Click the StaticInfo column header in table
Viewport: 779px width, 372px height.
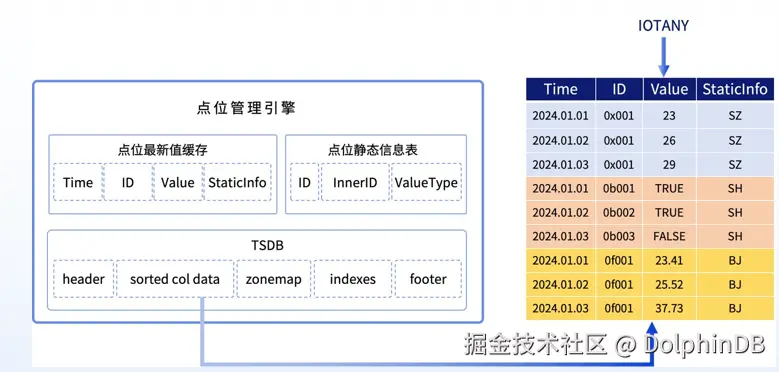point(735,89)
